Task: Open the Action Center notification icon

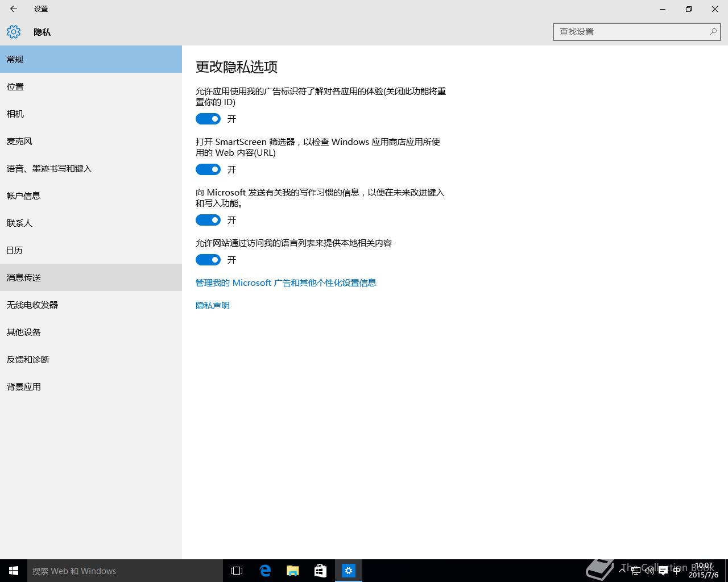Action: tap(663, 571)
